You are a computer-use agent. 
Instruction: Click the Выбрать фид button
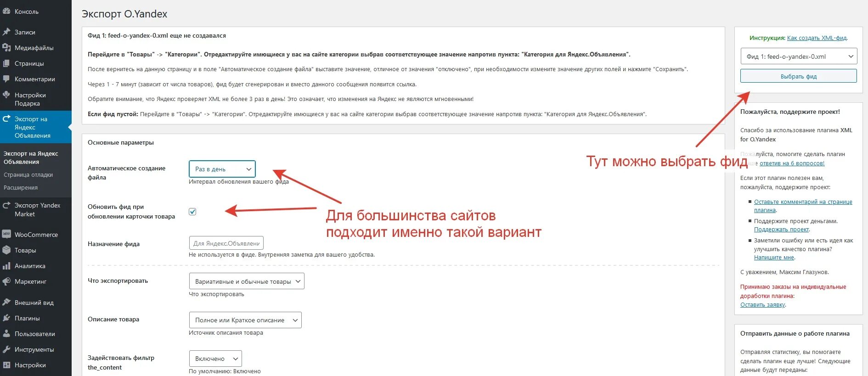click(x=799, y=76)
